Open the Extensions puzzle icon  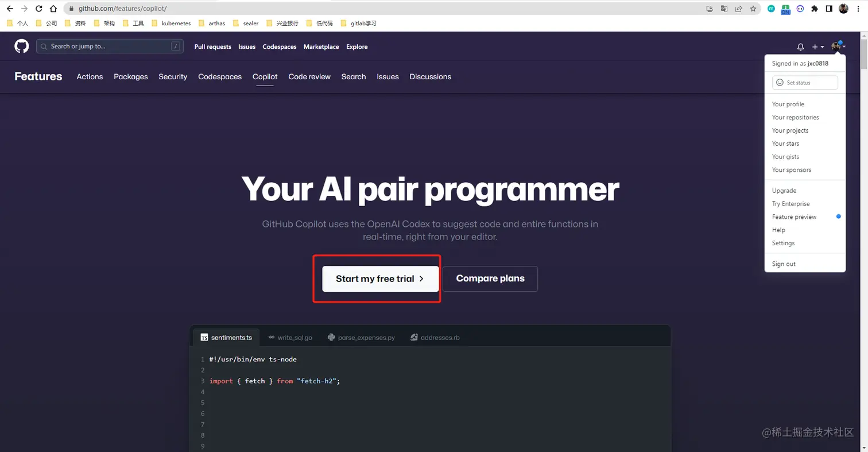coord(815,9)
